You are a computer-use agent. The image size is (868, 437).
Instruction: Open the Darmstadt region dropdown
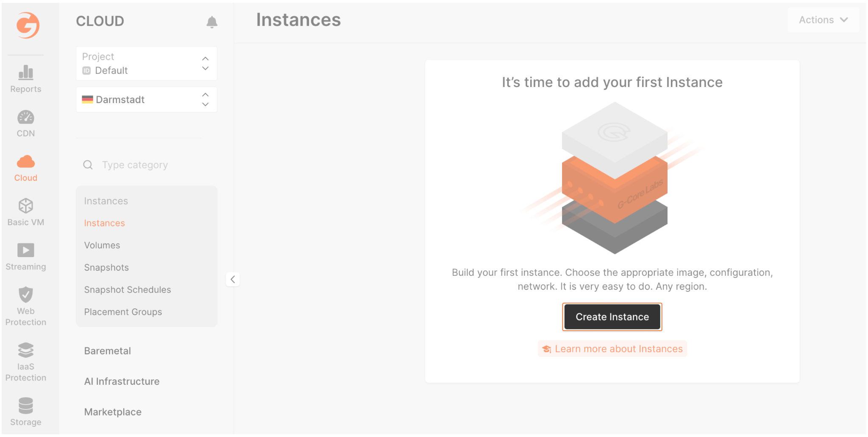click(147, 100)
